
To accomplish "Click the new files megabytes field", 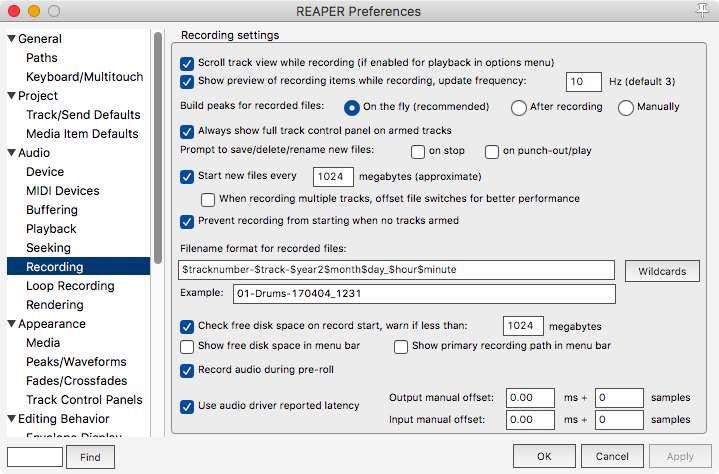I will coord(333,177).
